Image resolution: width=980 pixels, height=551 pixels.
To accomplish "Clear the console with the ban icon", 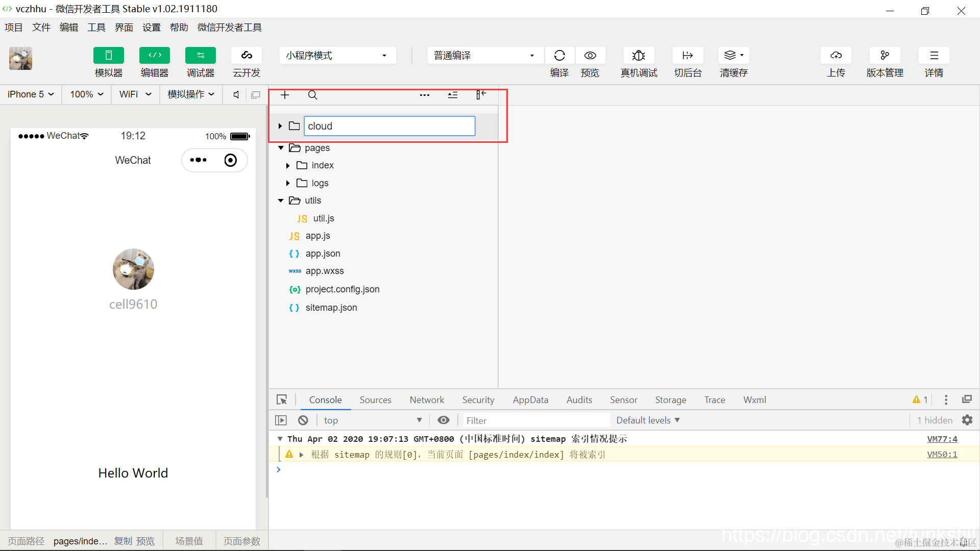I will [303, 420].
